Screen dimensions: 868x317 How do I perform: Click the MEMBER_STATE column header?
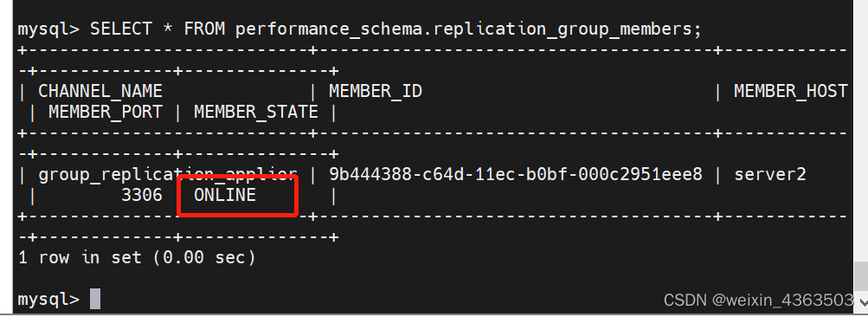(x=256, y=112)
